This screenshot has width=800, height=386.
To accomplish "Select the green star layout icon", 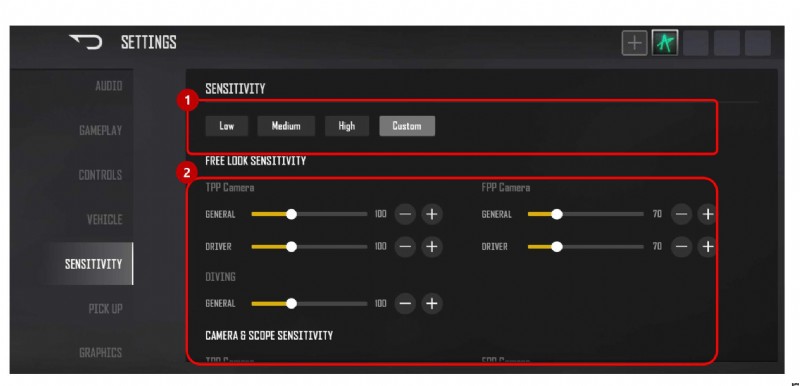I will tap(665, 43).
